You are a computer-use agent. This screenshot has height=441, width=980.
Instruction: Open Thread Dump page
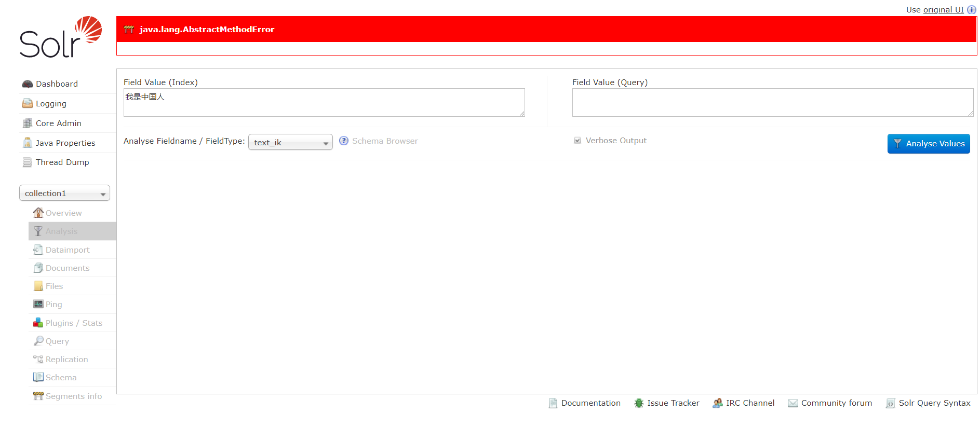pos(62,162)
